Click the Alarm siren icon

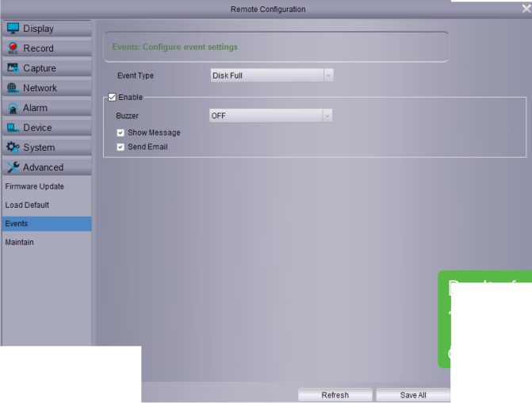pos(13,108)
